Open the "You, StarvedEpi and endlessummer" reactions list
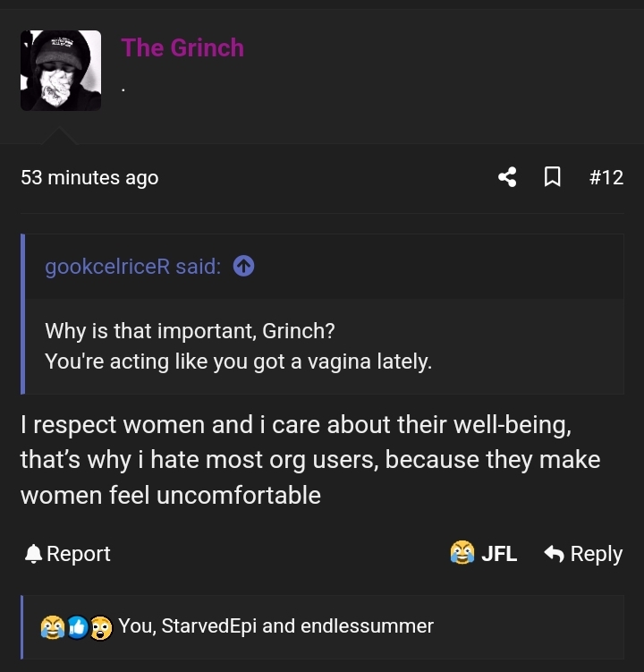 pyautogui.click(x=275, y=626)
